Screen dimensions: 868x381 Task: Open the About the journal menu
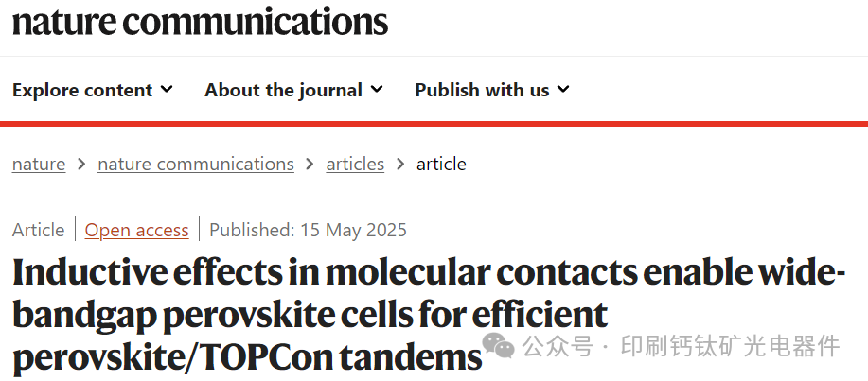click(x=283, y=91)
